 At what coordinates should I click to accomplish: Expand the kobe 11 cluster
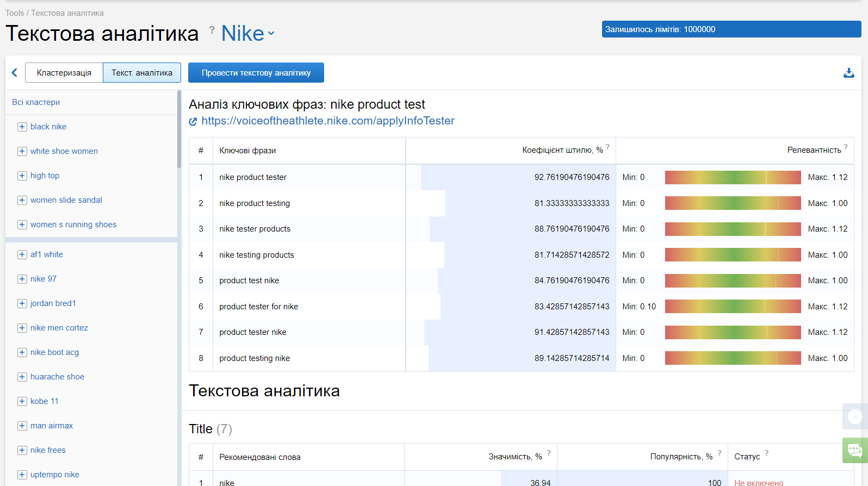(x=22, y=401)
